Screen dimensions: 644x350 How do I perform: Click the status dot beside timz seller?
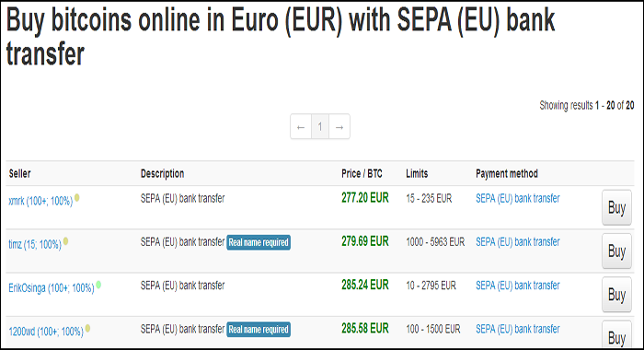pos(65,241)
